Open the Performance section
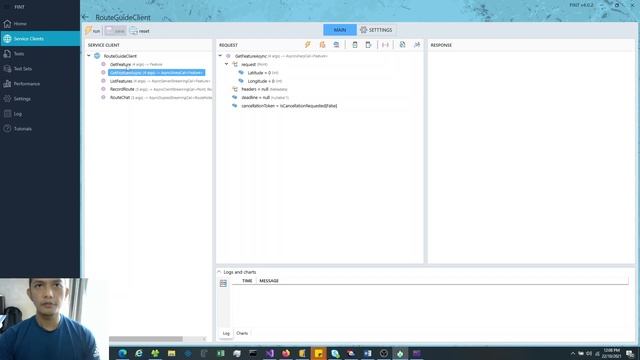 tap(27, 84)
